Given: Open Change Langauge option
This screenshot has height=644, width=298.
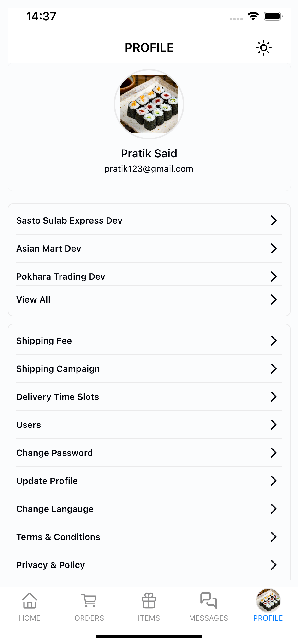Looking at the screenshot, I should pos(149,509).
